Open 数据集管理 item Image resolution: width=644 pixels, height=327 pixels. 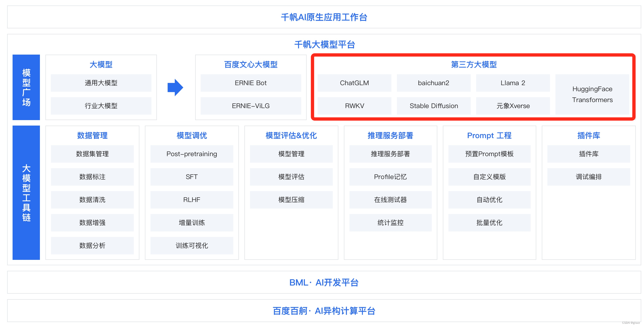(x=92, y=154)
